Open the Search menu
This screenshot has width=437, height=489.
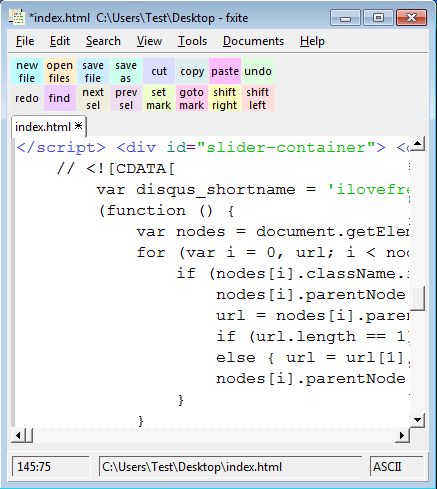pos(103,41)
